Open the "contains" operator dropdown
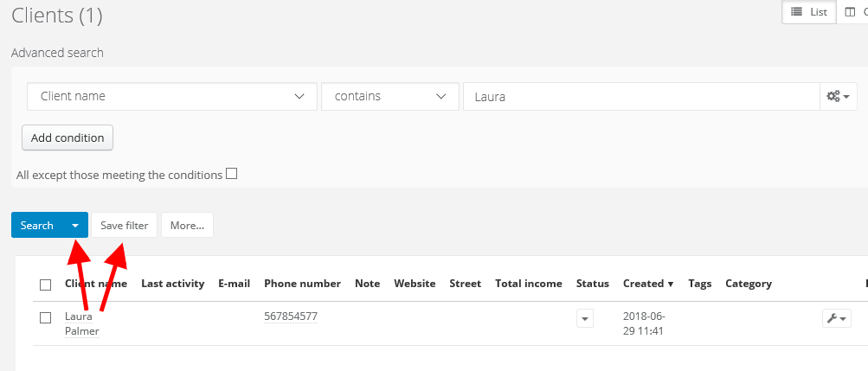 (389, 97)
